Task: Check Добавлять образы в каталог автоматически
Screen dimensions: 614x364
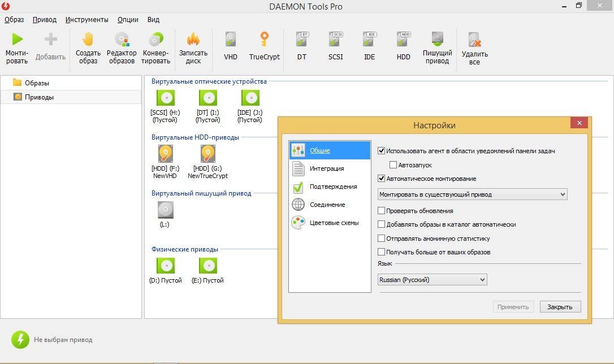Action: coord(382,224)
